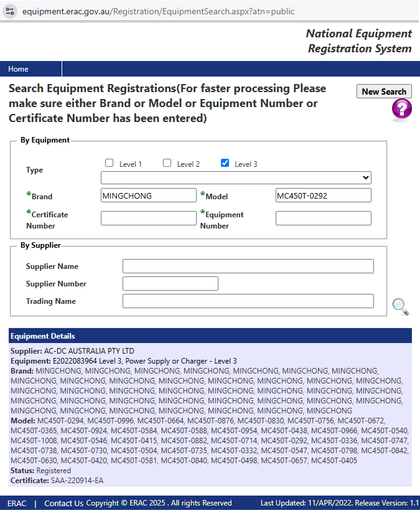Click the Equipment Number input field
This screenshot has height=513, width=420.
pos(323,219)
